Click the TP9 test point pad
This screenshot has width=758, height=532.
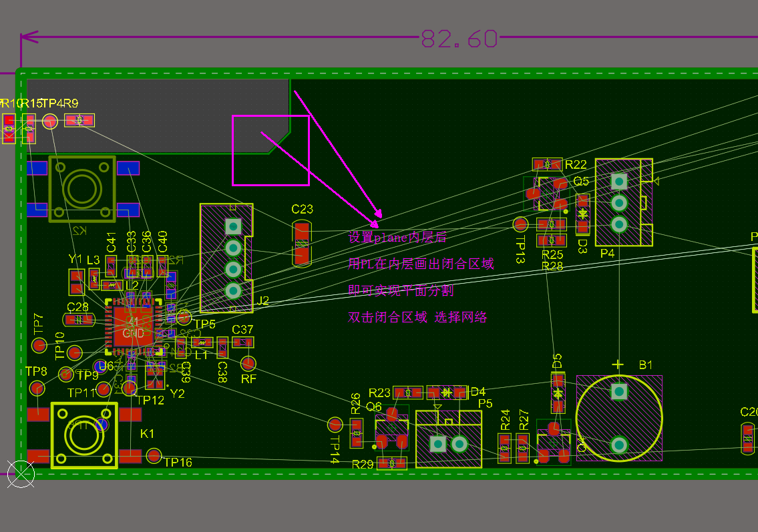click(65, 374)
